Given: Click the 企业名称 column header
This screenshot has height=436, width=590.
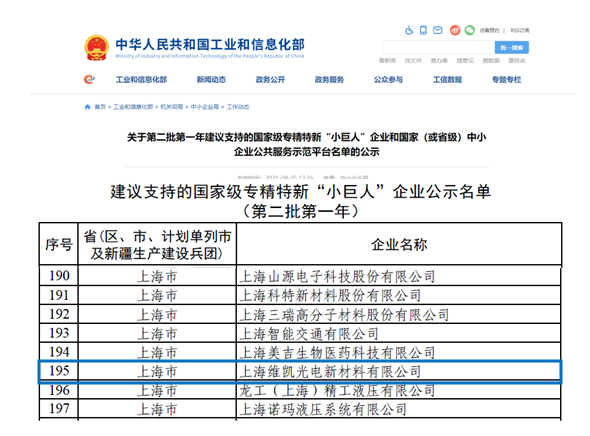Looking at the screenshot, I should [x=399, y=245].
